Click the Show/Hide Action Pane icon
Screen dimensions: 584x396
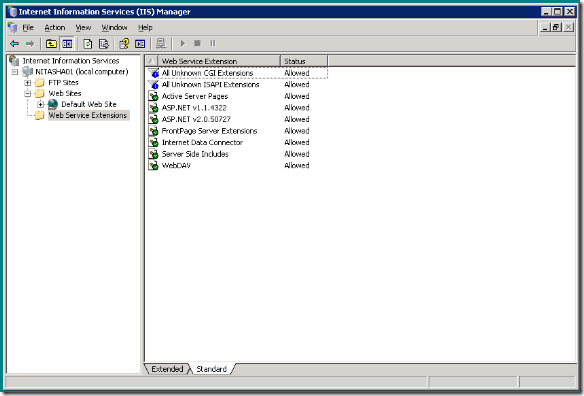tap(140, 44)
